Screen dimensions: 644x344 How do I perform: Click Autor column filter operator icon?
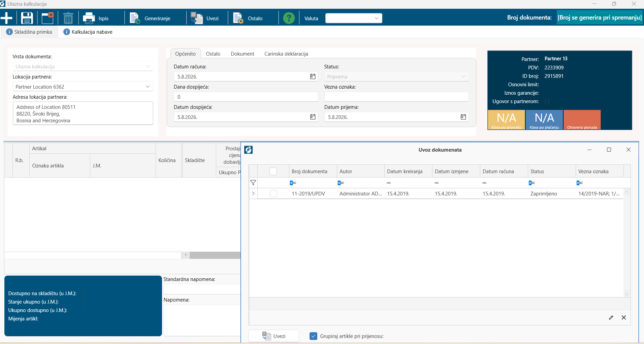(341, 183)
